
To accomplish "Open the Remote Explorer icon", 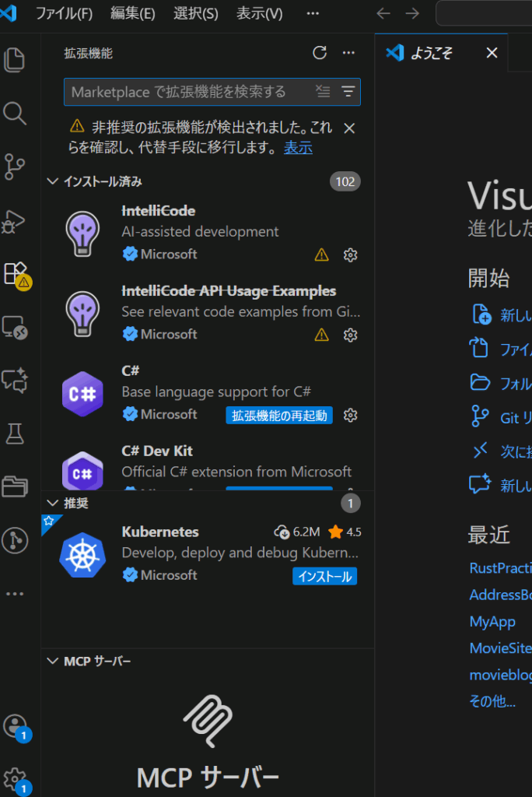I will pos(15,327).
